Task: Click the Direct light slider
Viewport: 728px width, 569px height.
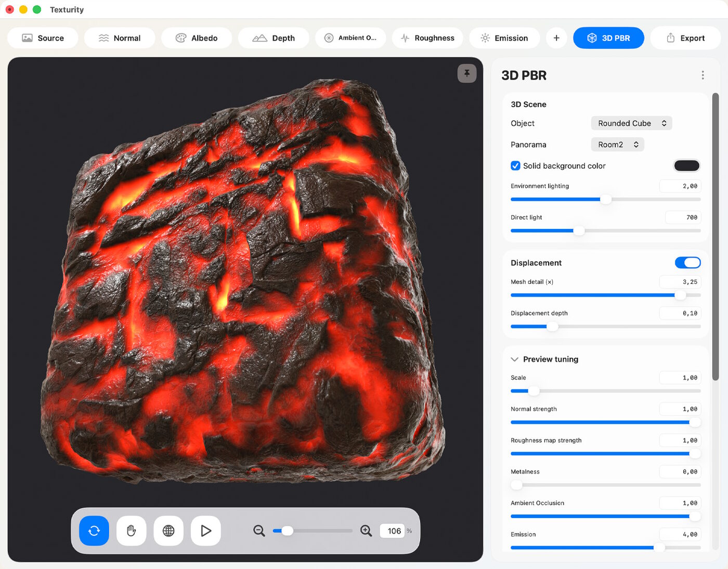Action: [x=606, y=230]
